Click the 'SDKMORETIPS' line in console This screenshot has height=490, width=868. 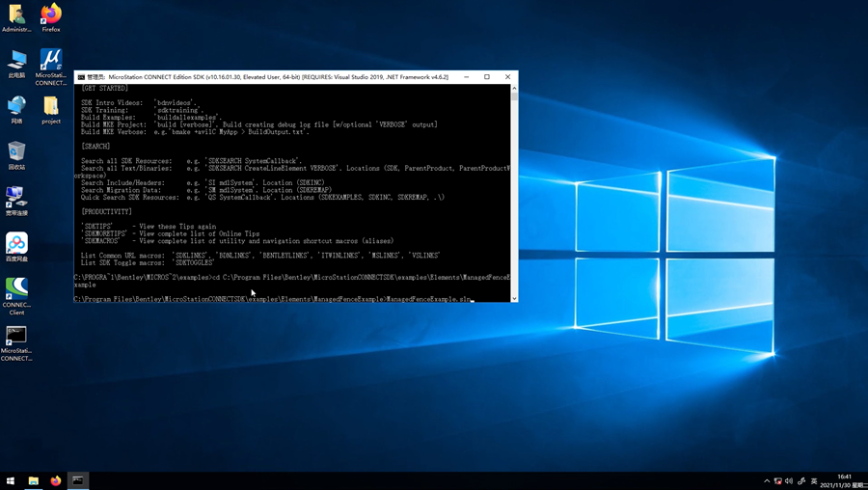(171, 233)
